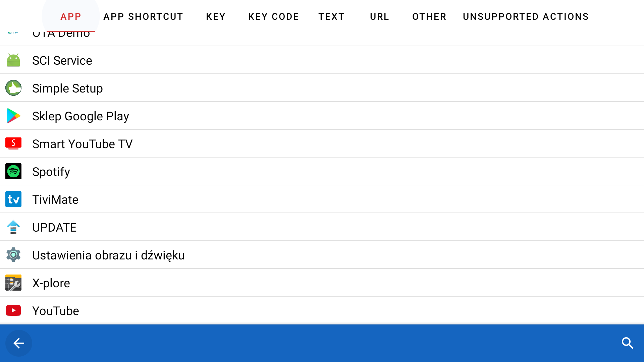Switch to the TEXT tab
This screenshot has height=362, width=644.
[x=331, y=16]
